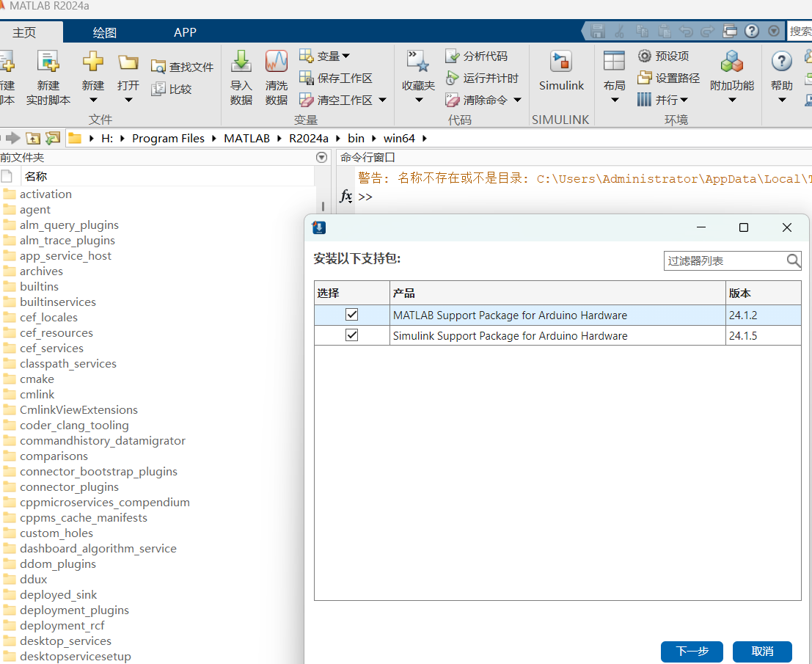Click the quick access help question icon

click(x=751, y=31)
